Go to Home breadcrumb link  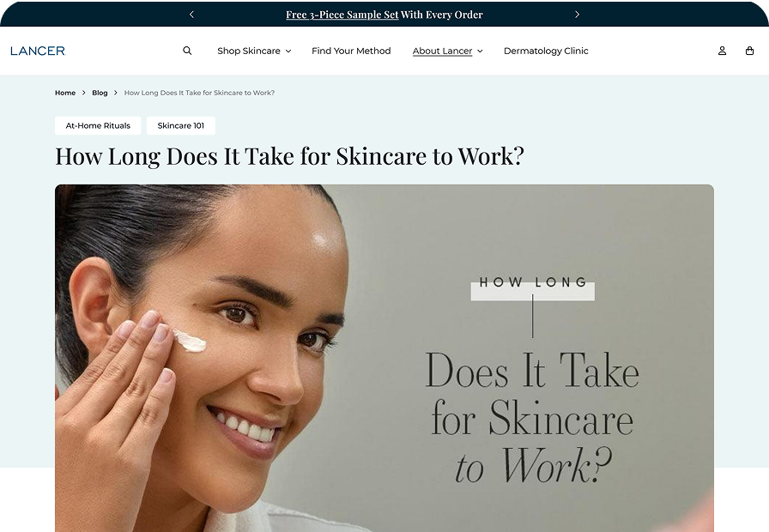pos(65,93)
